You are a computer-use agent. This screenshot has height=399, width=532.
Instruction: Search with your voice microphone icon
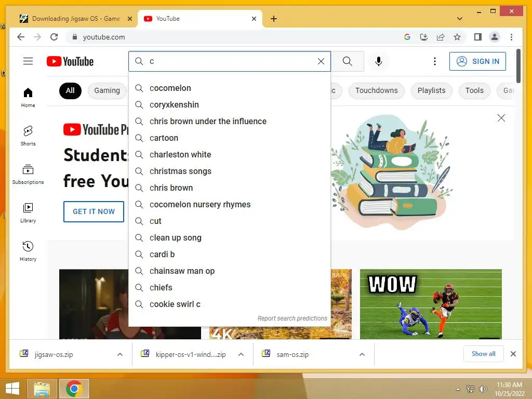379,61
